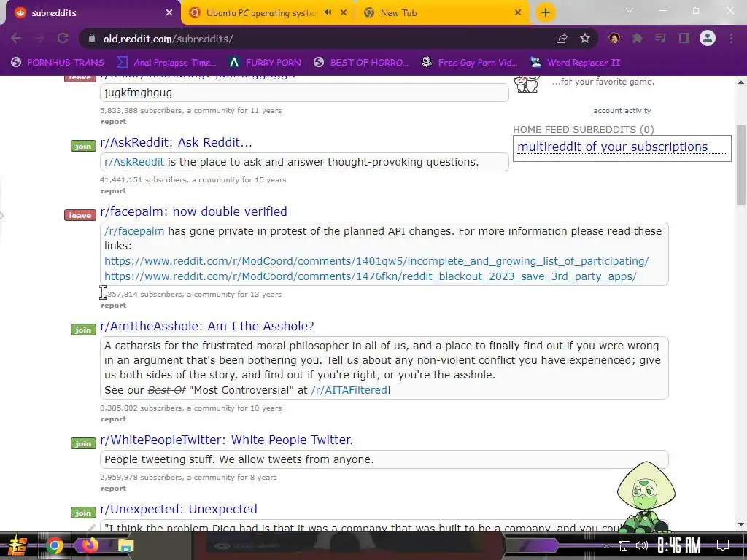The image size is (747, 560).
Task: Click the 8:46 AM taskbar clock
Action: 679,545
